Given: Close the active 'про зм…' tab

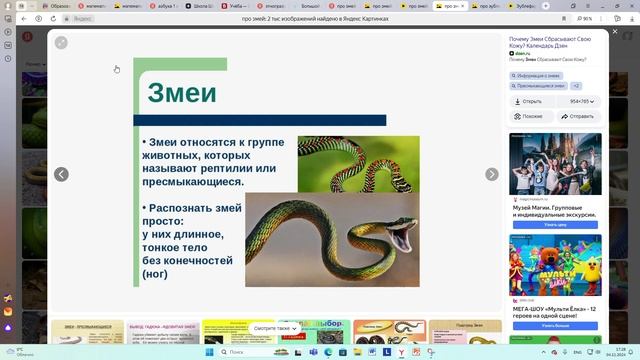Looking at the screenshot, I should 462,6.
